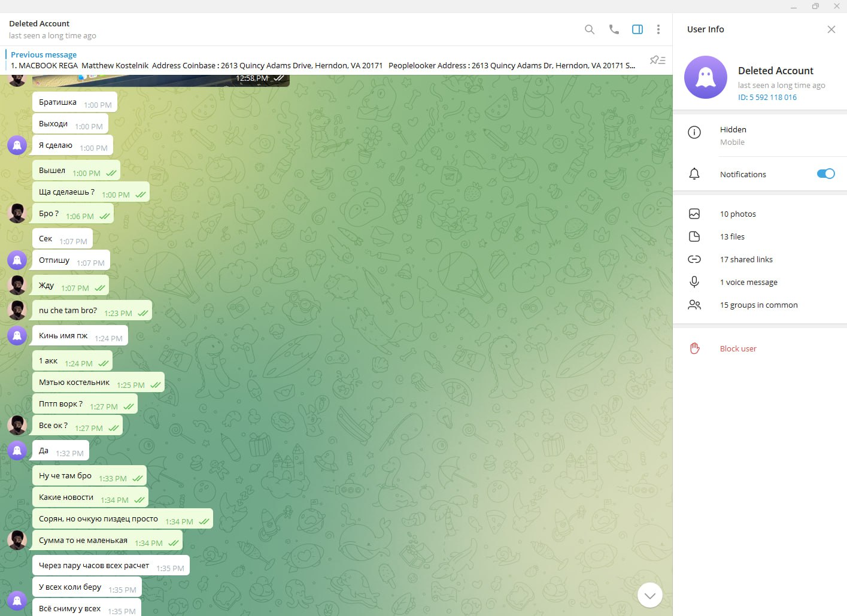This screenshot has width=847, height=616.
Task: Select the 'Сорян, но очкую' message
Action: [x=123, y=519]
